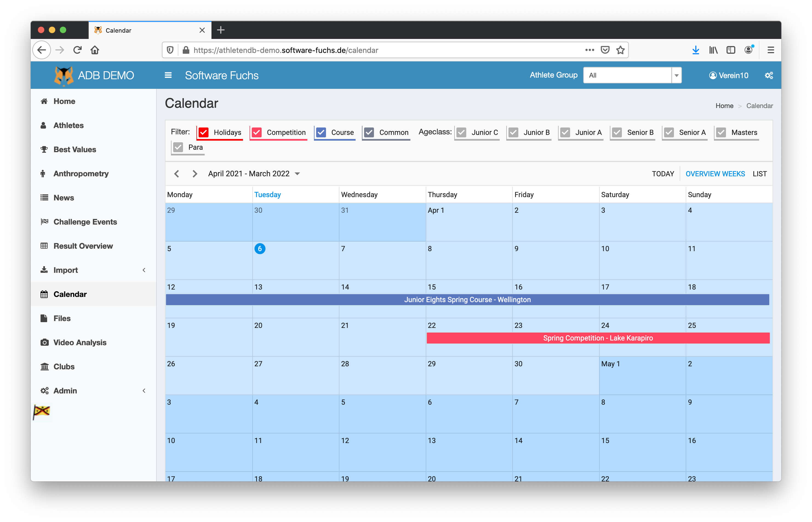
Task: Click the TODAY button
Action: pos(663,174)
